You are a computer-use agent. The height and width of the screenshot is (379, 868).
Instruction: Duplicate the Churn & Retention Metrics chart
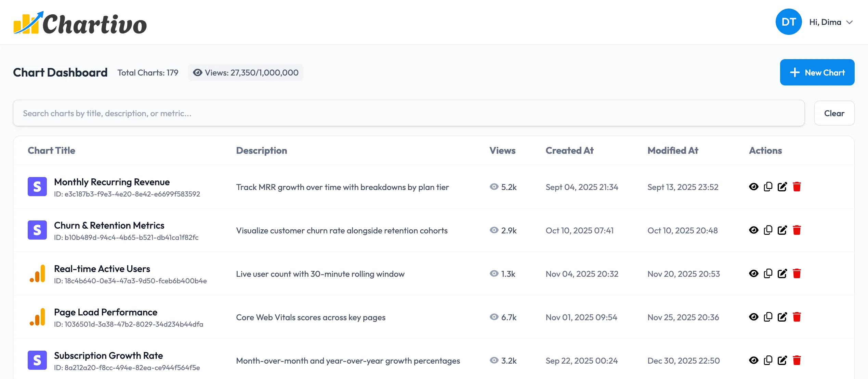point(768,230)
